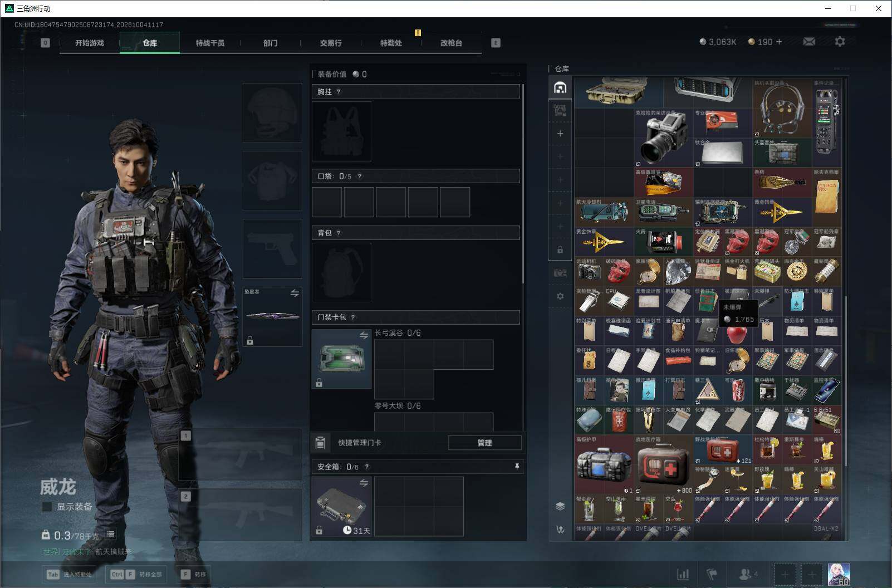
Task: Select the empty backpack slot
Action: tap(341, 272)
